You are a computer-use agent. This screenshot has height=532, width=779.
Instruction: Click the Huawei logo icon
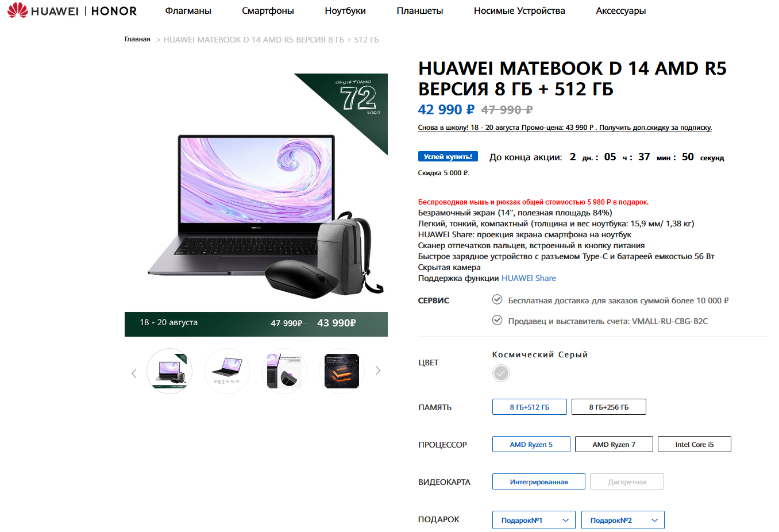[18, 10]
